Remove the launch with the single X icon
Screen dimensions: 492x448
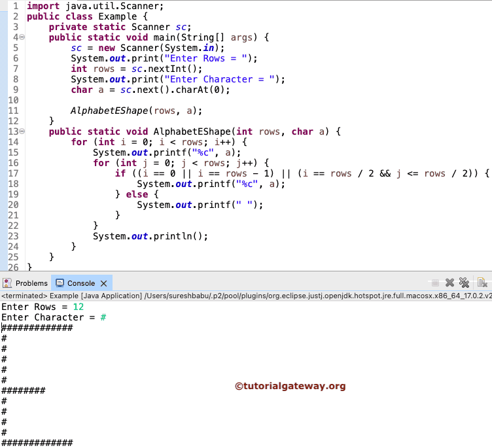[449, 283]
